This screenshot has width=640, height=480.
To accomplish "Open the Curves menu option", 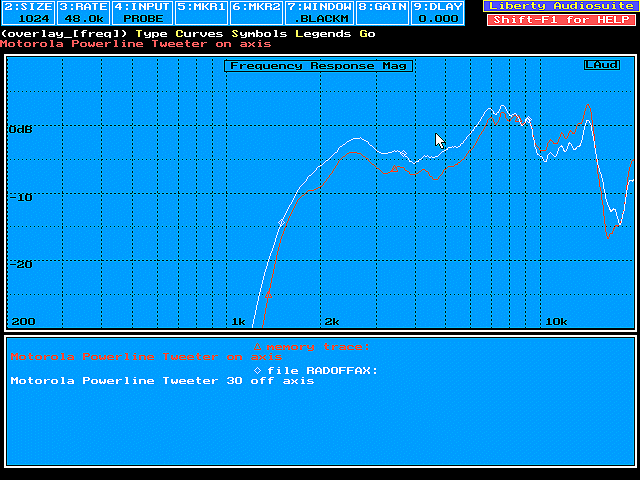I will coord(200,34).
